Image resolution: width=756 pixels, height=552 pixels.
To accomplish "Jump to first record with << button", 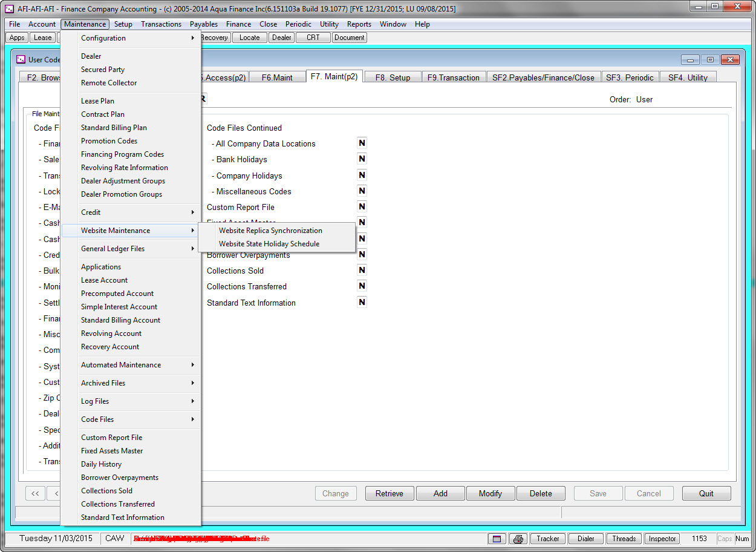I will point(35,493).
